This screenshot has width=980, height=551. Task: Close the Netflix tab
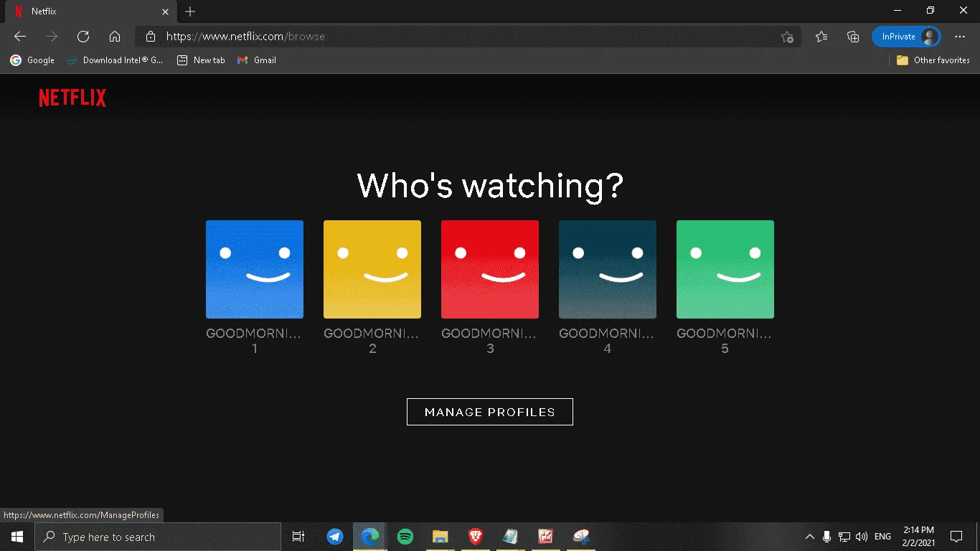click(166, 11)
